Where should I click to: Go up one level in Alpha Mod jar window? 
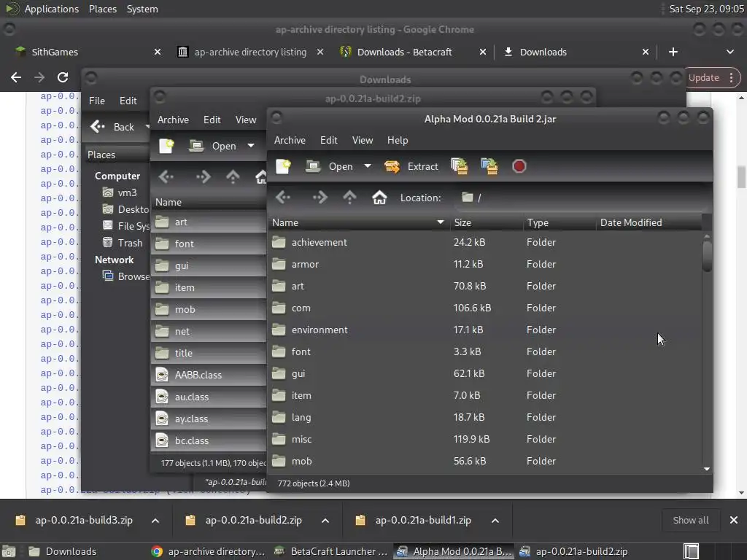[x=349, y=197]
